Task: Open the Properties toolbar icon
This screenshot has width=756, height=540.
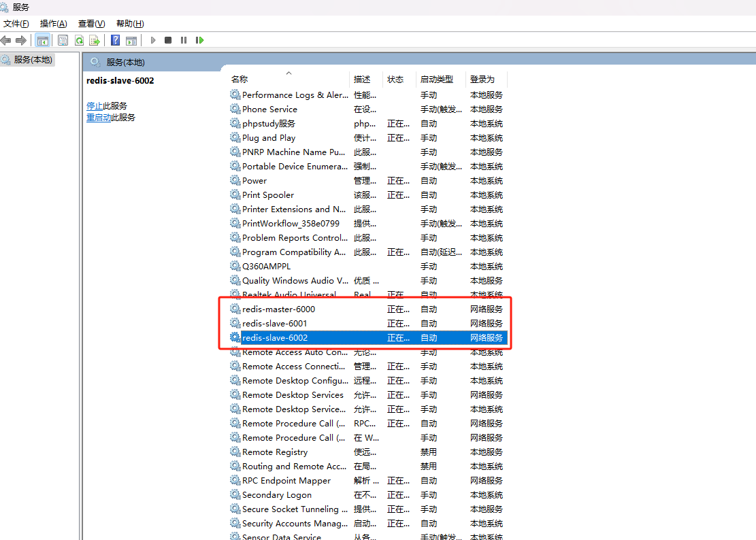Action: [x=63, y=40]
